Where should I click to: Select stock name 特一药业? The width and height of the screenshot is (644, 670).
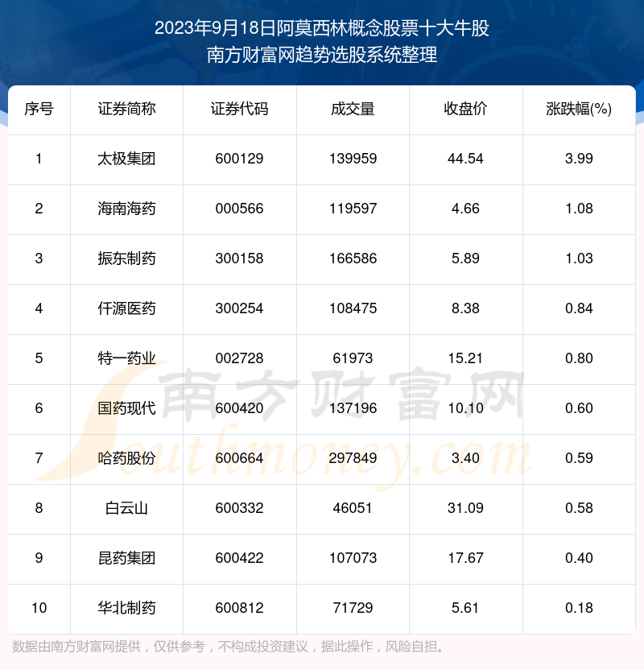126,358
